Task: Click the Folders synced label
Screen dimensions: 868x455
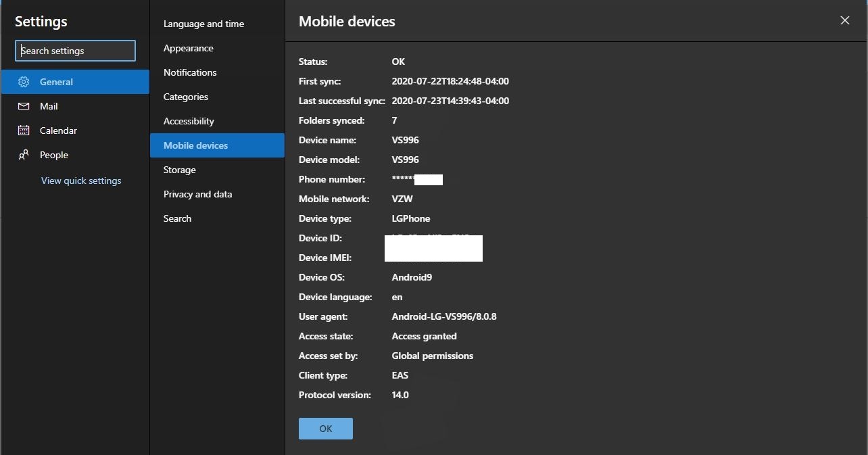Action: point(331,120)
